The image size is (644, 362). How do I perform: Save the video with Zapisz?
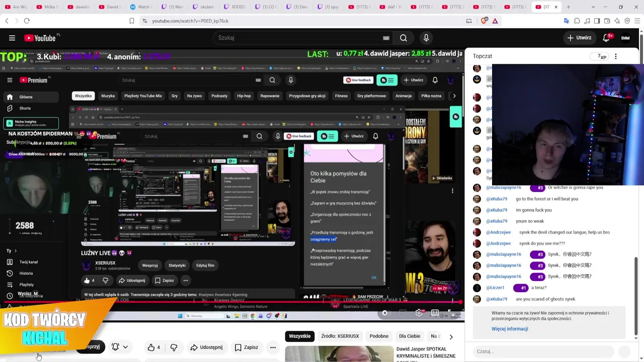click(246, 347)
